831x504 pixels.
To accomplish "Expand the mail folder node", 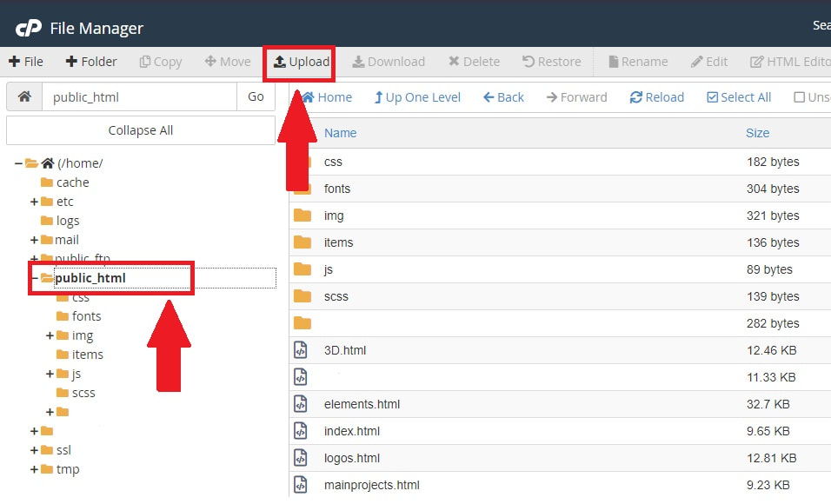I will pos(35,240).
